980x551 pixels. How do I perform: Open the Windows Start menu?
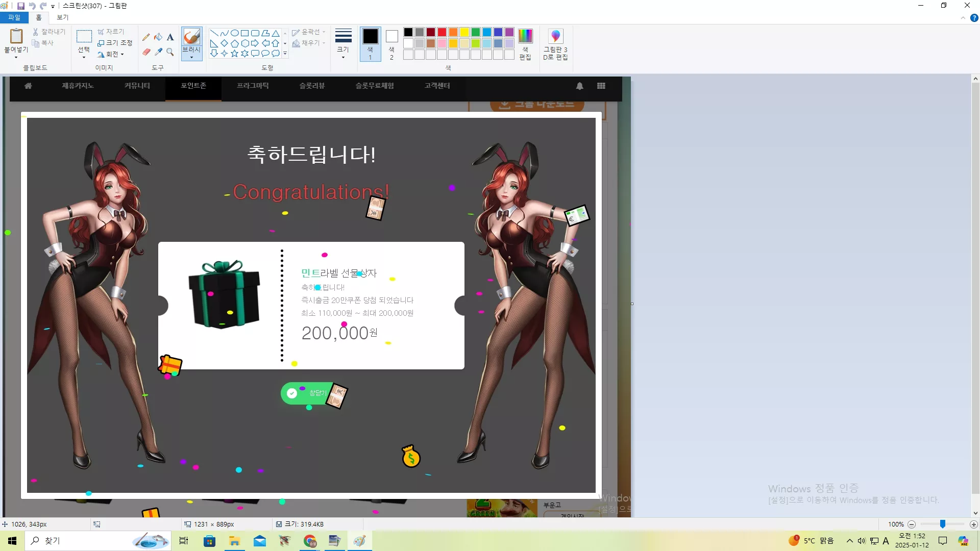coord(12,541)
